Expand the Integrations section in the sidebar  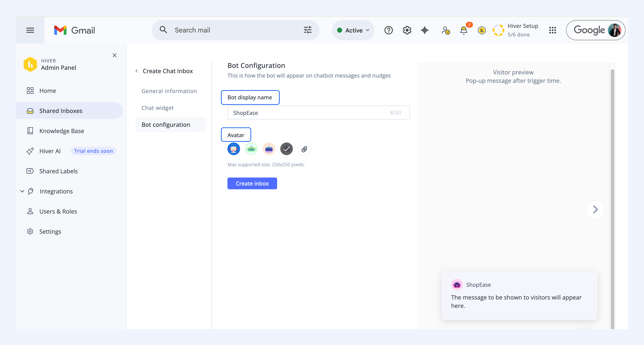(x=22, y=191)
